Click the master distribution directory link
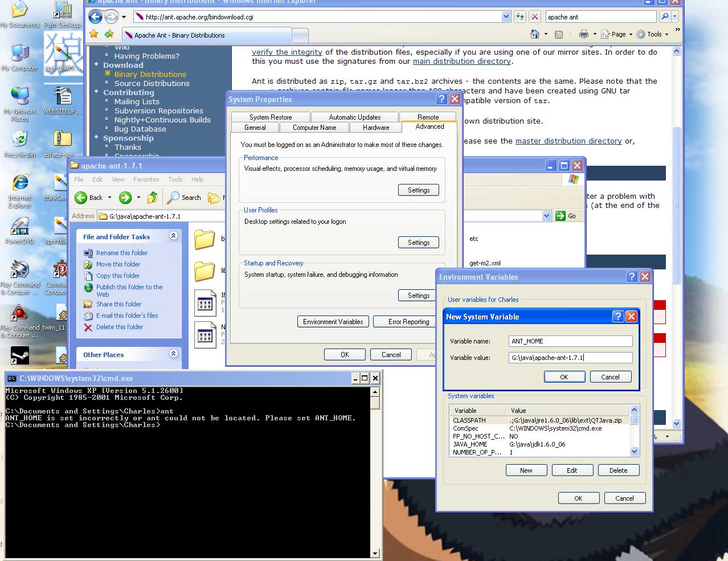Screen dimensions: 728x561 [x=569, y=141]
